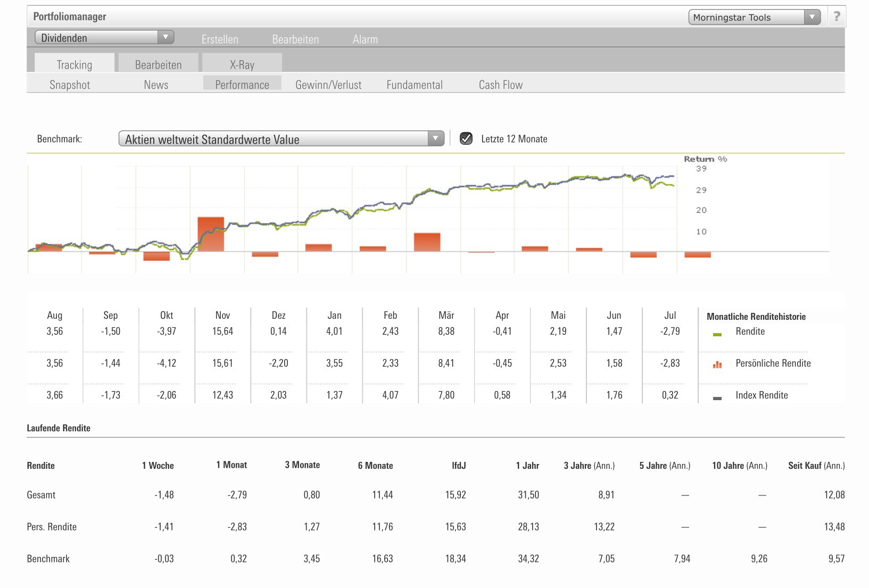
Task: Open the Benchmark selection dropdown
Action: click(x=281, y=139)
